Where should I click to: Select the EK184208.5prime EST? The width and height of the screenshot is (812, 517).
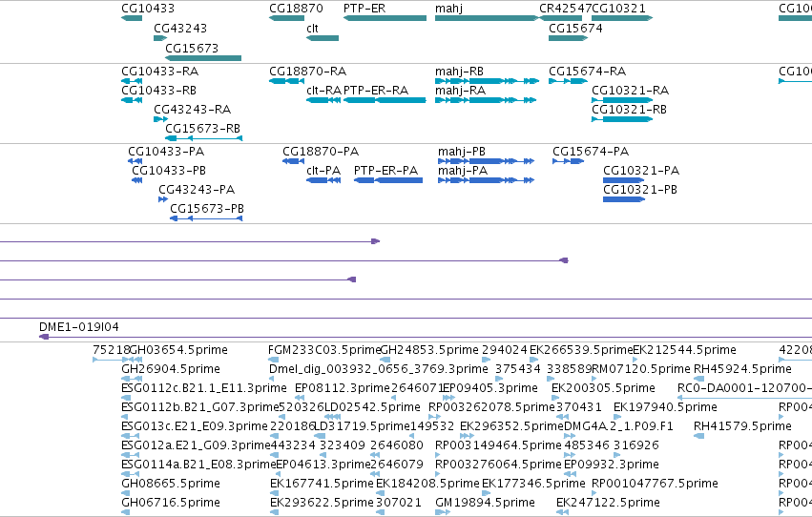pos(381,493)
